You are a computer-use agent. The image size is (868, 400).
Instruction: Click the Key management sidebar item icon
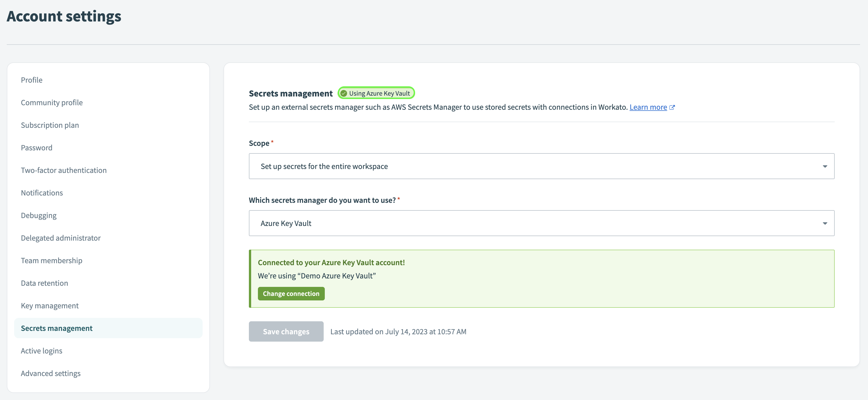pos(49,305)
